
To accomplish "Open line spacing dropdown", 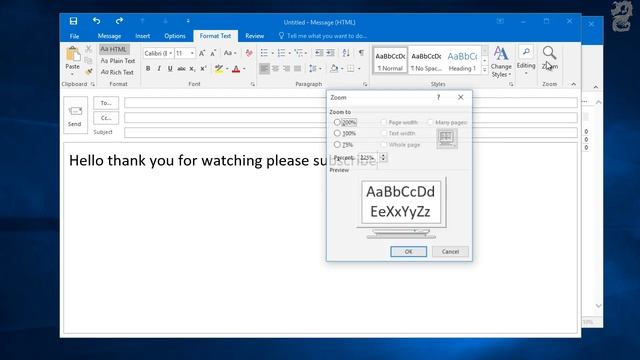I will click(315, 69).
